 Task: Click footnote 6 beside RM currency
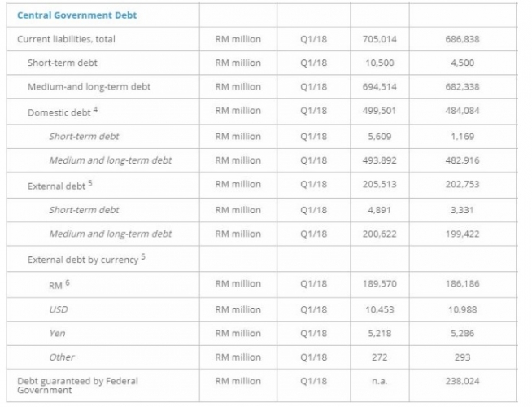[68, 282]
